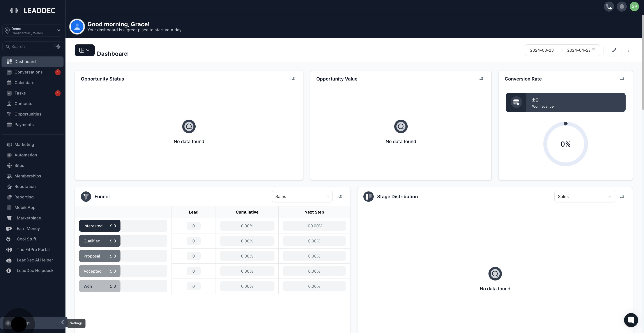
Task: Open Reporting in sidebar
Action: coord(32,197)
